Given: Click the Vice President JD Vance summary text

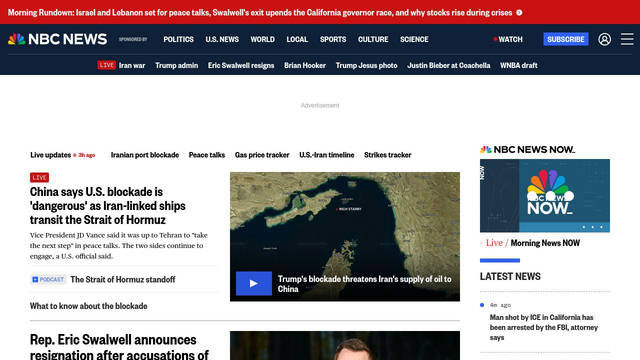Looking at the screenshot, I should point(119,246).
